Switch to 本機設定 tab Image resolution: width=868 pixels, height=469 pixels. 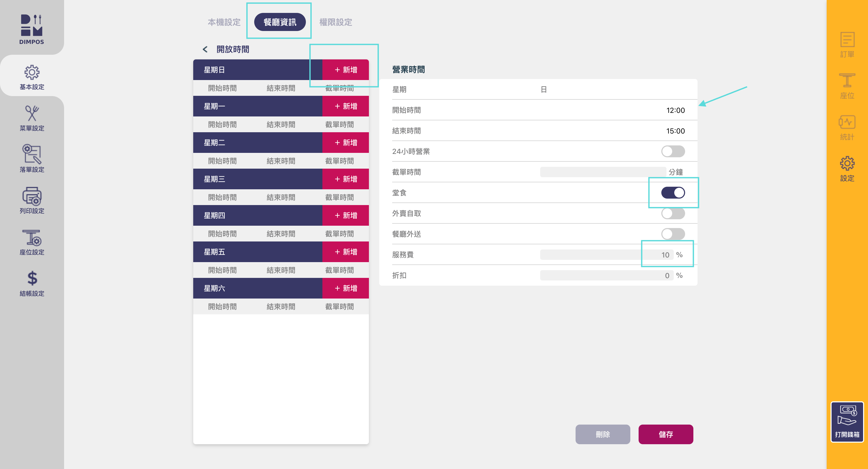point(224,22)
